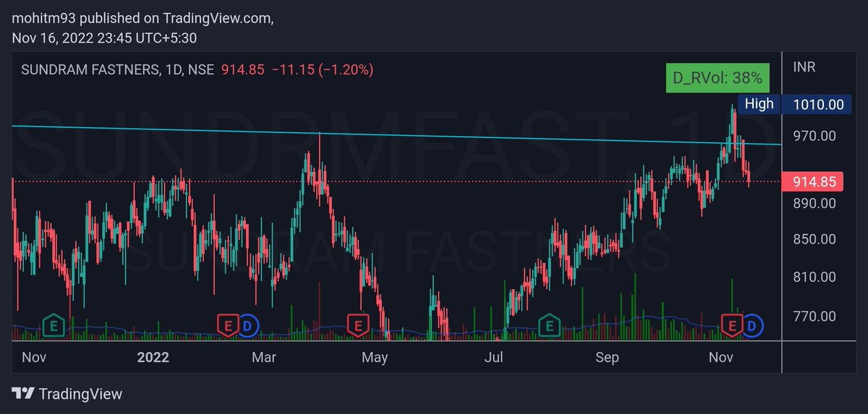
Task: Click the blue dividend D marker before Mar 2022
Action: click(x=248, y=326)
